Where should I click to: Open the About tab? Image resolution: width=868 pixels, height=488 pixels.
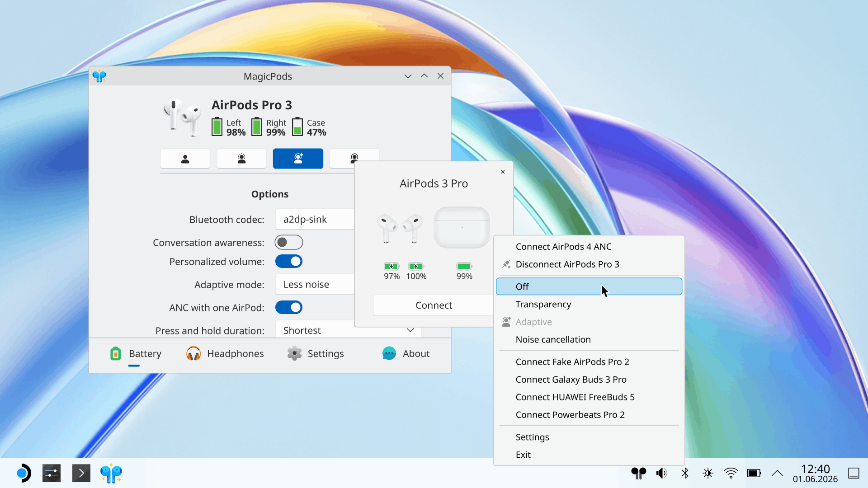pos(406,354)
